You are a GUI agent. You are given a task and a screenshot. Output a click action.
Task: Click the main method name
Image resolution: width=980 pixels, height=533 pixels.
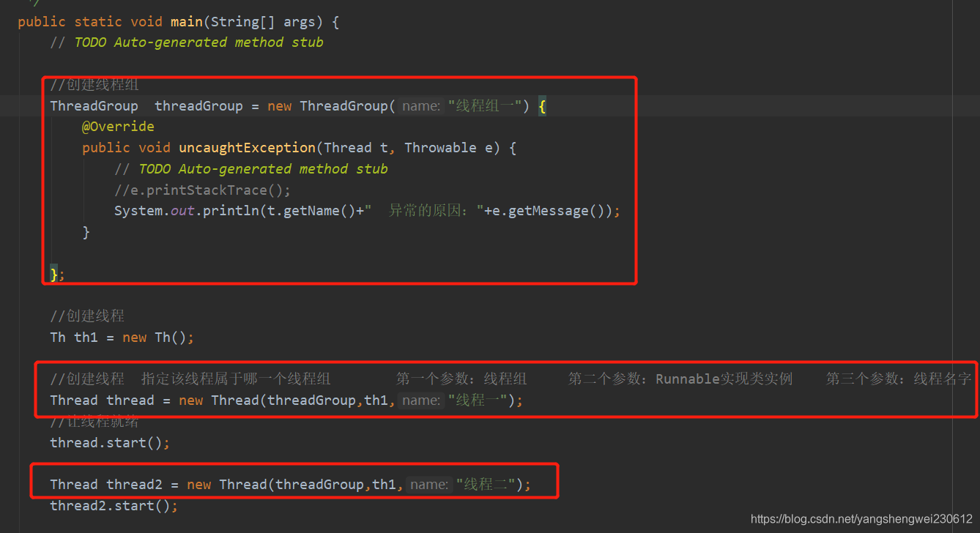(x=187, y=22)
